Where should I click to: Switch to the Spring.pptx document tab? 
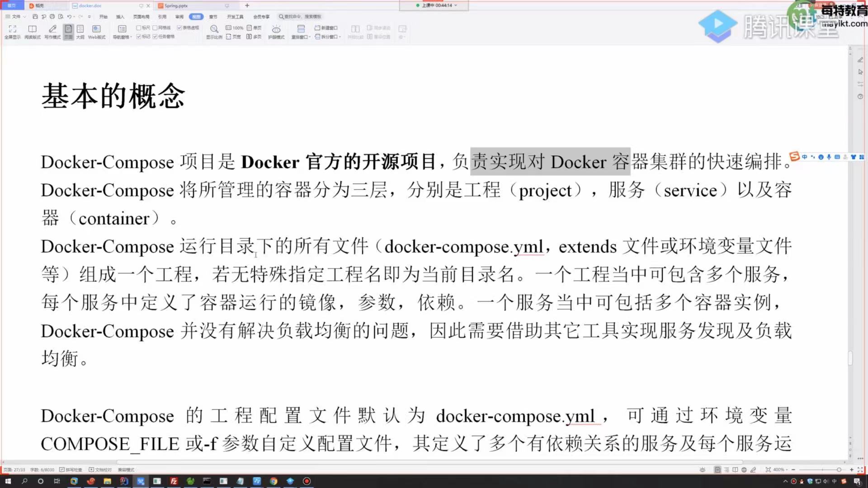176,6
